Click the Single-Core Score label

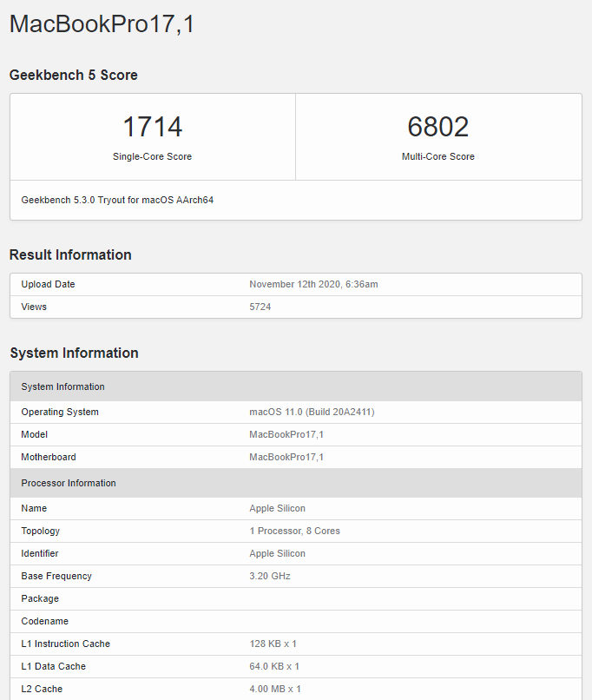(152, 156)
